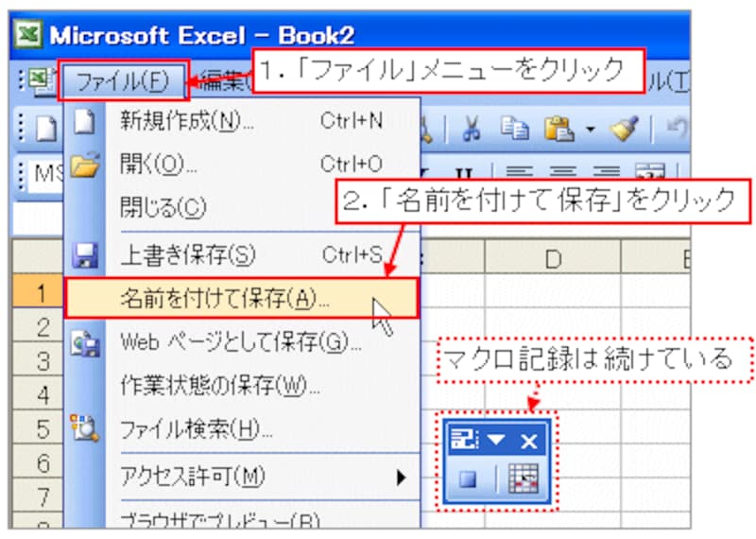Viewport: 756px width, 539px height.
Task: Click the Copy toolbar icon
Action: (514, 129)
